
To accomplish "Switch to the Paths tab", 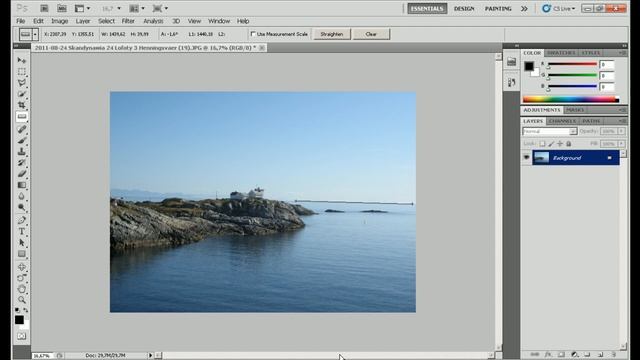I will pyautogui.click(x=591, y=121).
